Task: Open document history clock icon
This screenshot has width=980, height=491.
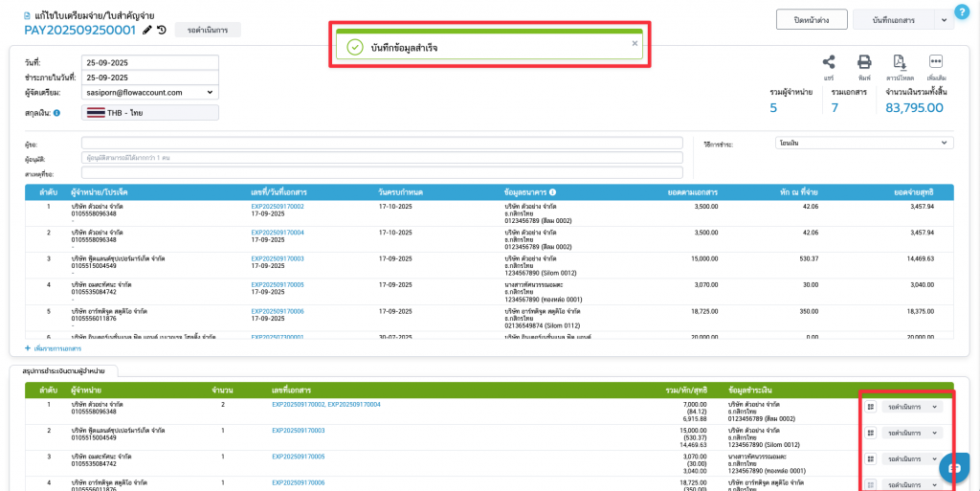Action: [162, 30]
